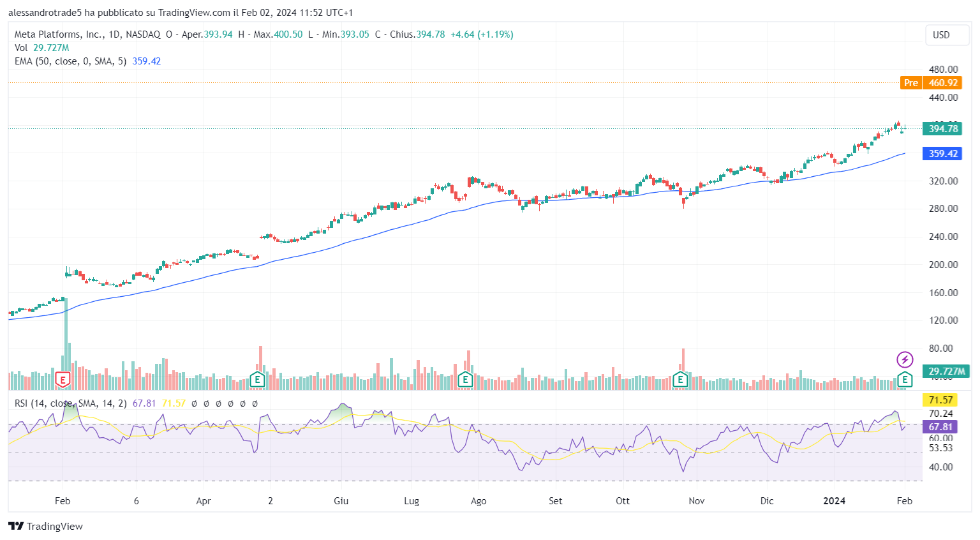Click the TradingView logo at the bottom
This screenshot has width=980, height=540.
[45, 526]
